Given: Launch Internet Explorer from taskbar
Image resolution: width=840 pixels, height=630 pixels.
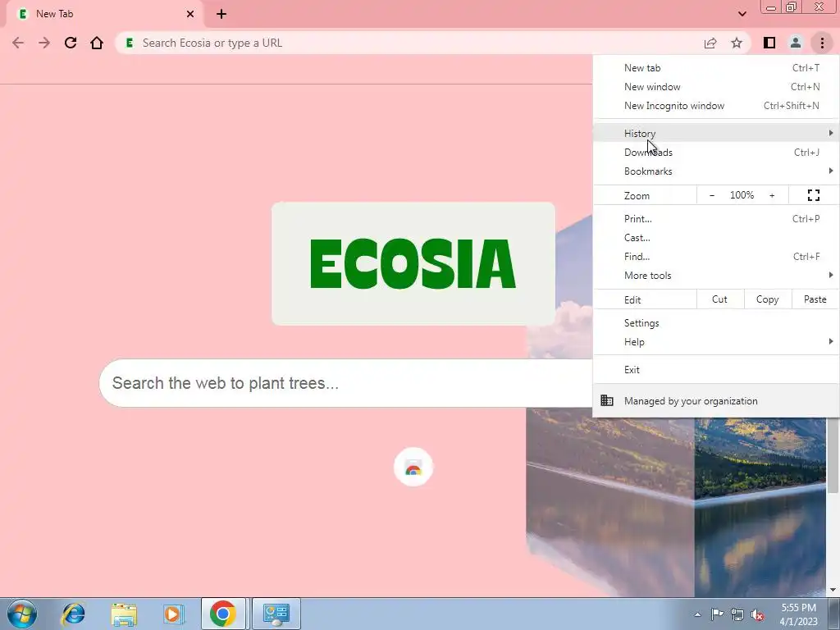Looking at the screenshot, I should (73, 614).
